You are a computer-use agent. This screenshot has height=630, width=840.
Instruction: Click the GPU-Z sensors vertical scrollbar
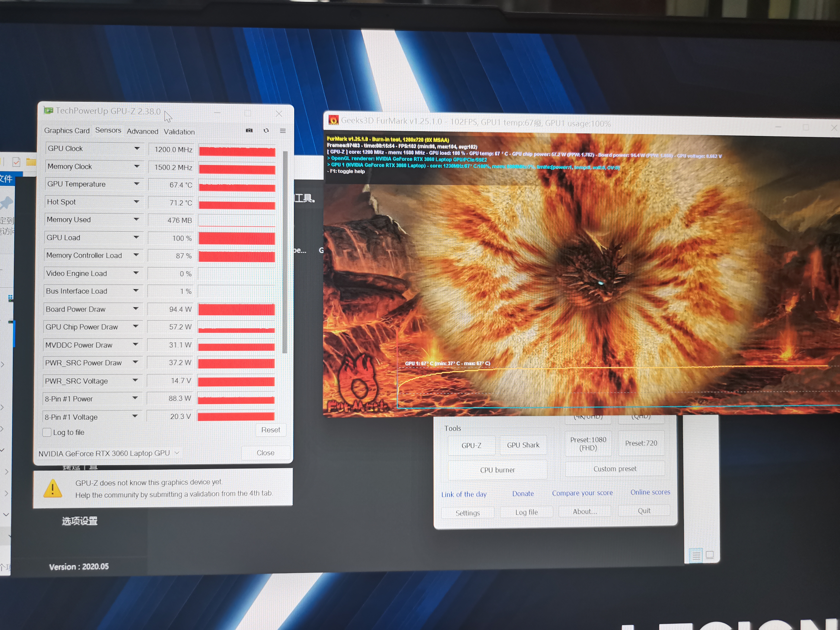click(285, 252)
